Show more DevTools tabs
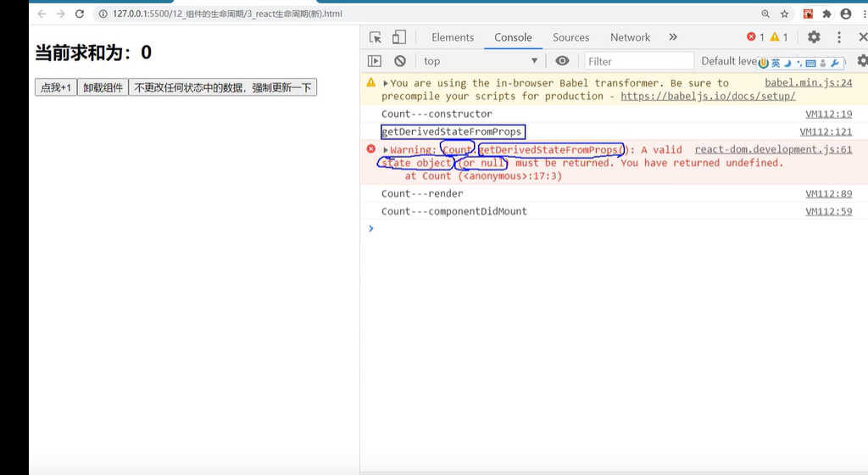Image resolution: width=868 pixels, height=475 pixels. pos(672,37)
